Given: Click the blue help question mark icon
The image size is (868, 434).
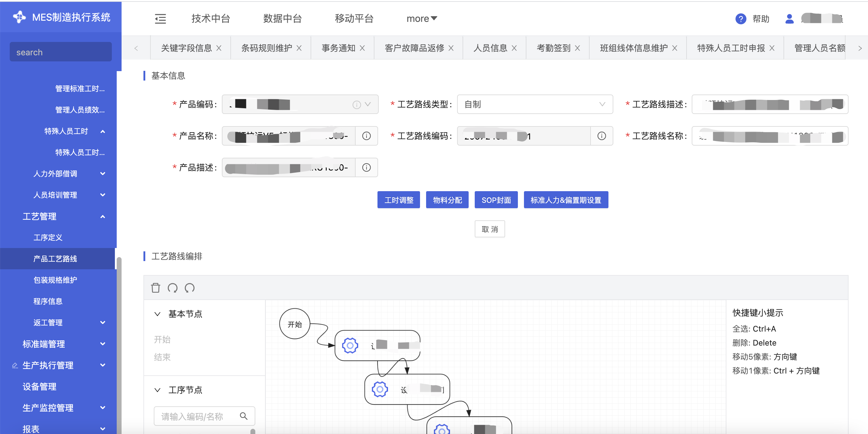Looking at the screenshot, I should point(740,19).
